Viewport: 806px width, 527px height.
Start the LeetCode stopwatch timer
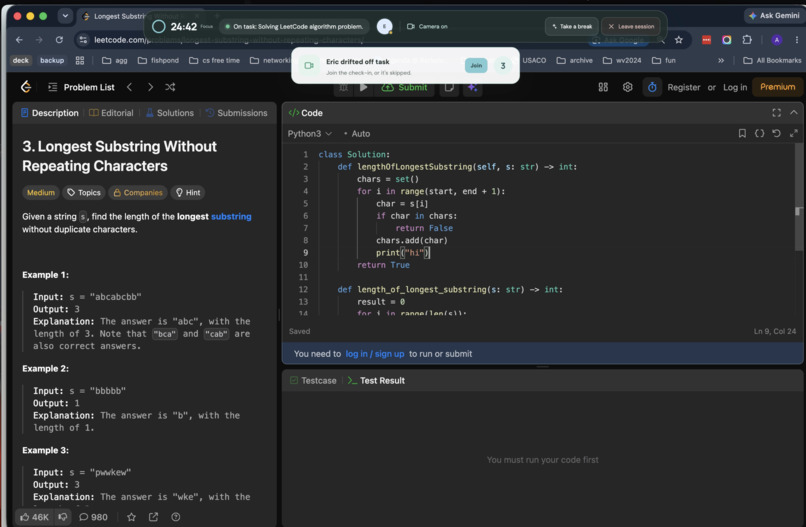(x=652, y=87)
